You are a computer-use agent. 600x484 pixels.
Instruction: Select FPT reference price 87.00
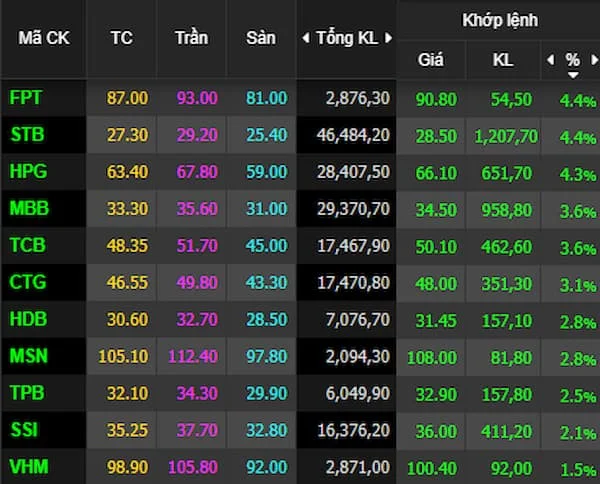127,98
